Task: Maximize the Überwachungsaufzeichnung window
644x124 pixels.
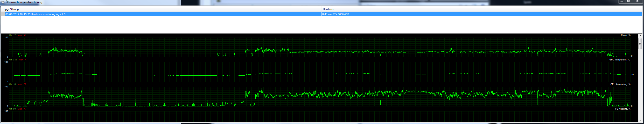Action: tap(628, 1)
